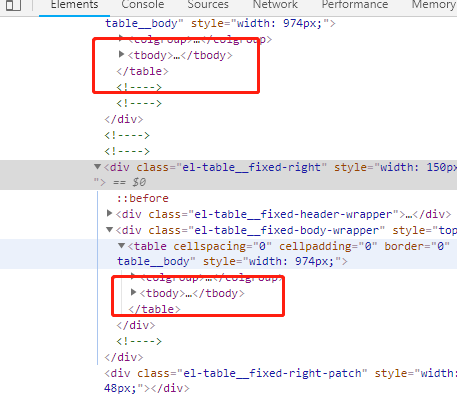Select the closing </table> above el-table__fixed-right

pos(142,71)
